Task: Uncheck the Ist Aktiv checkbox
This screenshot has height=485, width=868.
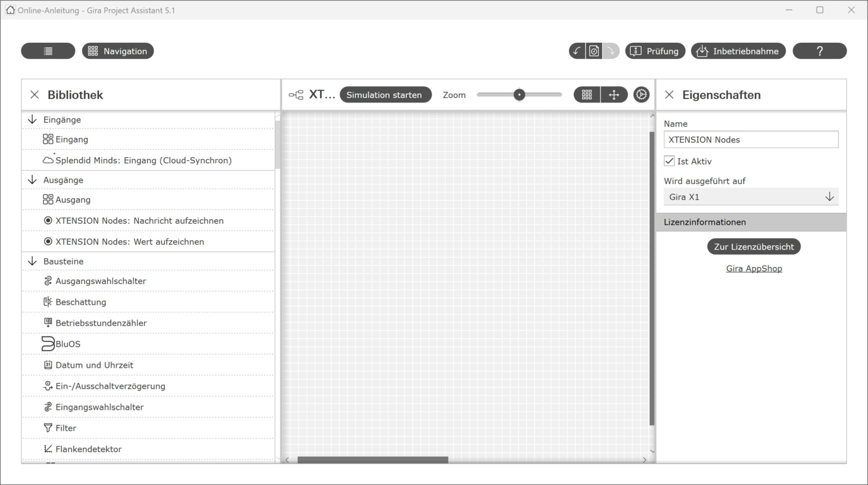Action: coord(670,161)
